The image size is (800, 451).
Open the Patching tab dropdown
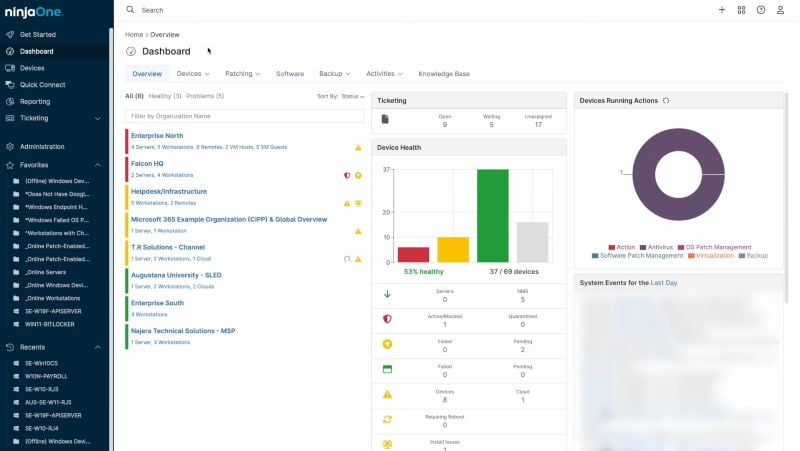click(242, 73)
